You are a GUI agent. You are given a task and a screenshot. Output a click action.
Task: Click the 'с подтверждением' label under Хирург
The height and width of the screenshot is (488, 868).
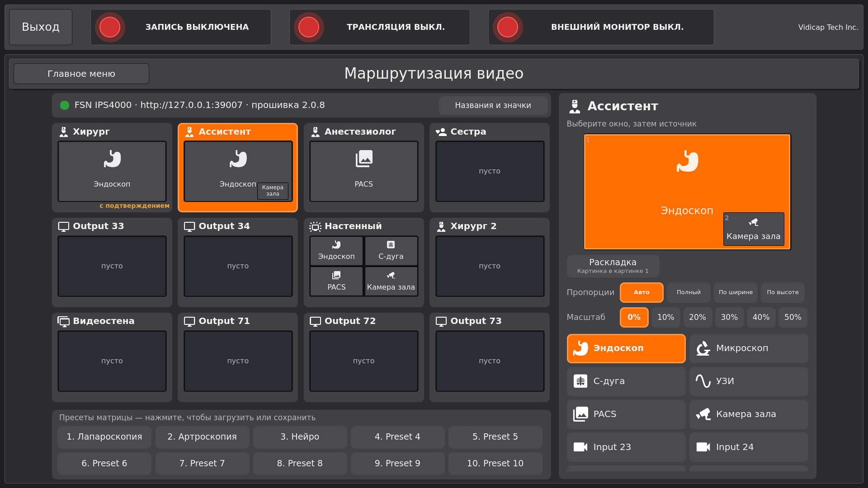click(x=134, y=206)
